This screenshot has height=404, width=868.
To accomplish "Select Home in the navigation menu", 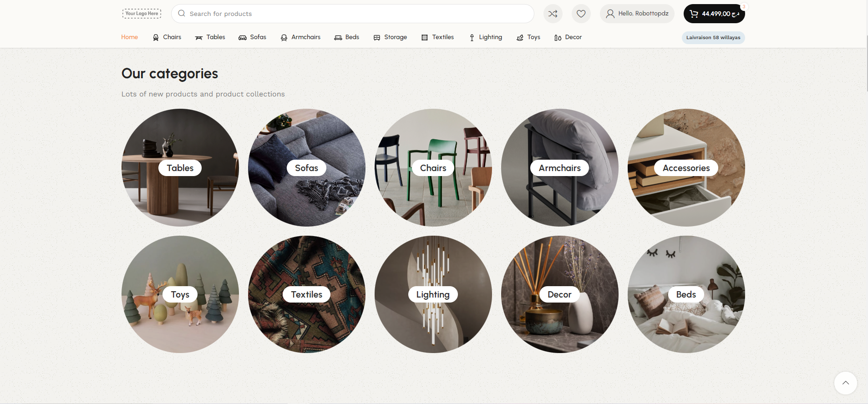I will coord(129,37).
